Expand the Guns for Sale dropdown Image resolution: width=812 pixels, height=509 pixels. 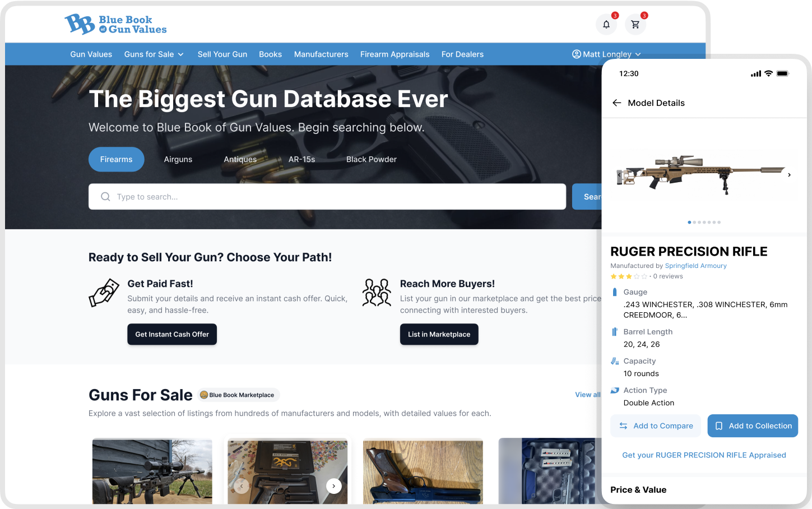coord(154,54)
